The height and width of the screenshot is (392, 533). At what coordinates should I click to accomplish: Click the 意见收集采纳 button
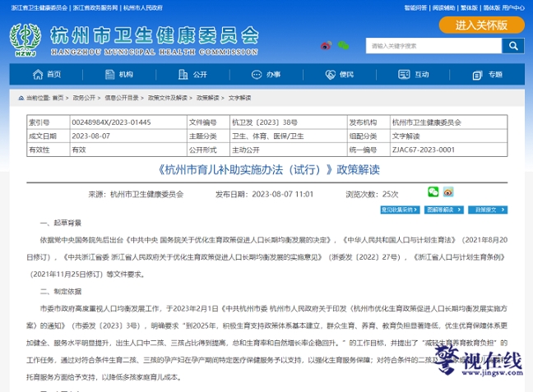click(x=400, y=210)
